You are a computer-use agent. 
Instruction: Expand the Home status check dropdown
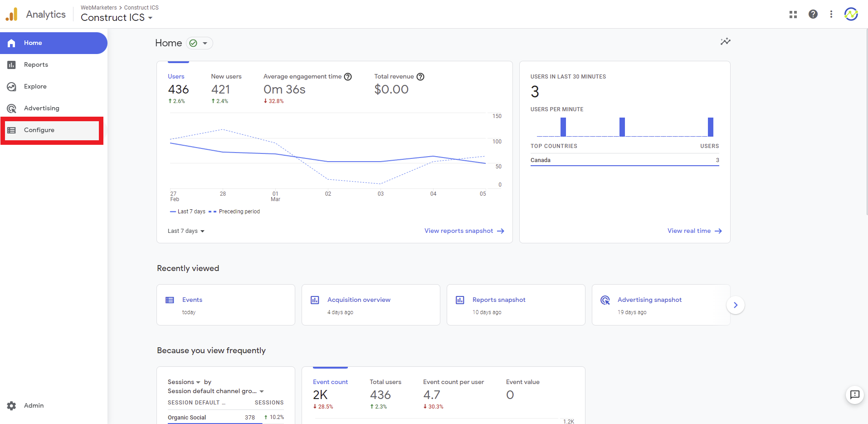pyautogui.click(x=200, y=43)
